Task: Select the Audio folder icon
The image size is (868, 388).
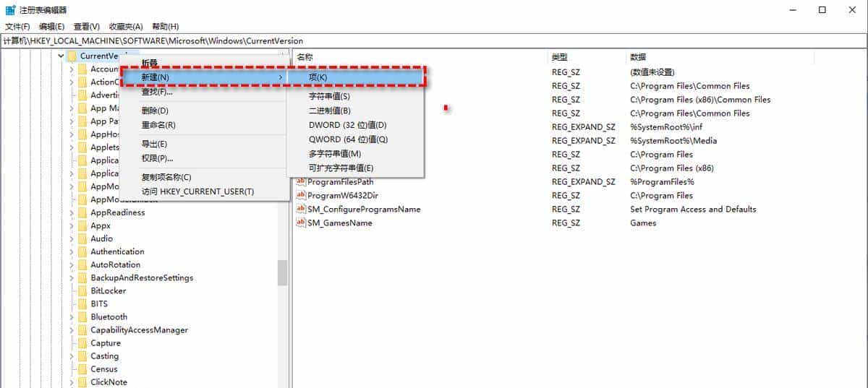Action: click(82, 238)
